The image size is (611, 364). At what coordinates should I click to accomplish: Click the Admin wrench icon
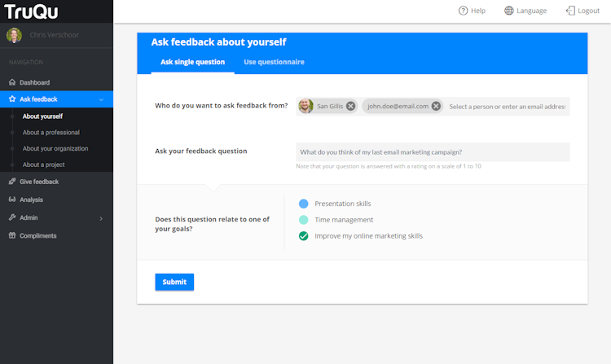(12, 217)
